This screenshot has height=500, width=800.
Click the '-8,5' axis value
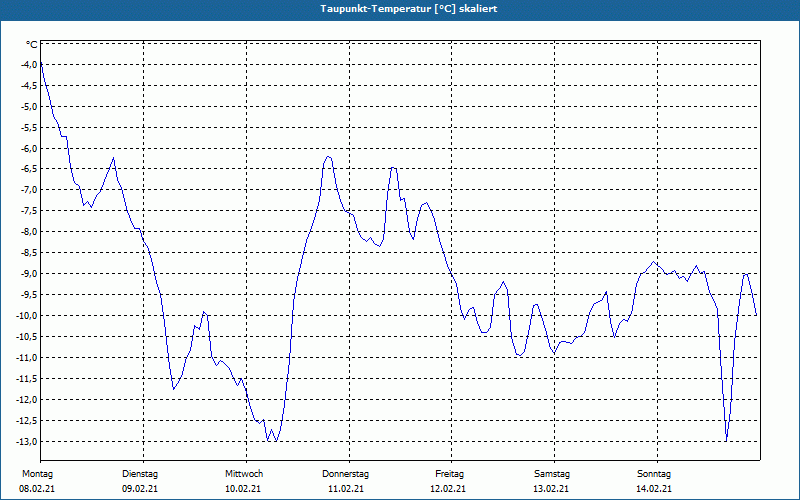tap(29, 253)
